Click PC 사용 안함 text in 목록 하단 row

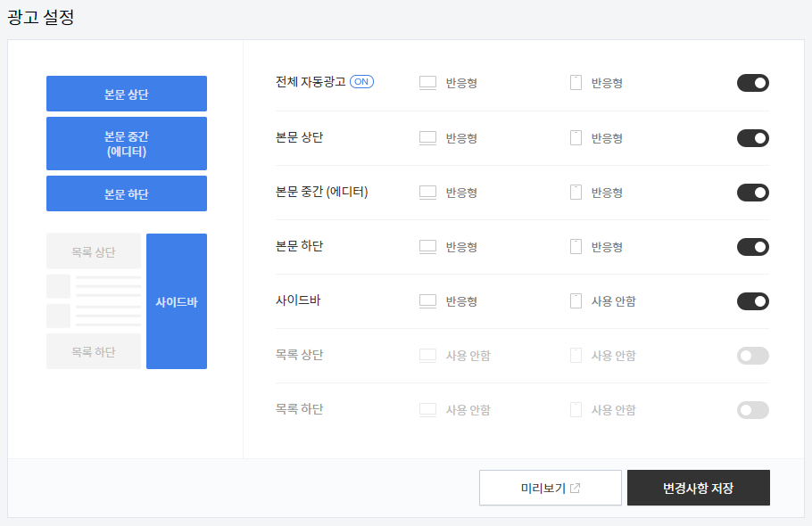click(x=468, y=410)
